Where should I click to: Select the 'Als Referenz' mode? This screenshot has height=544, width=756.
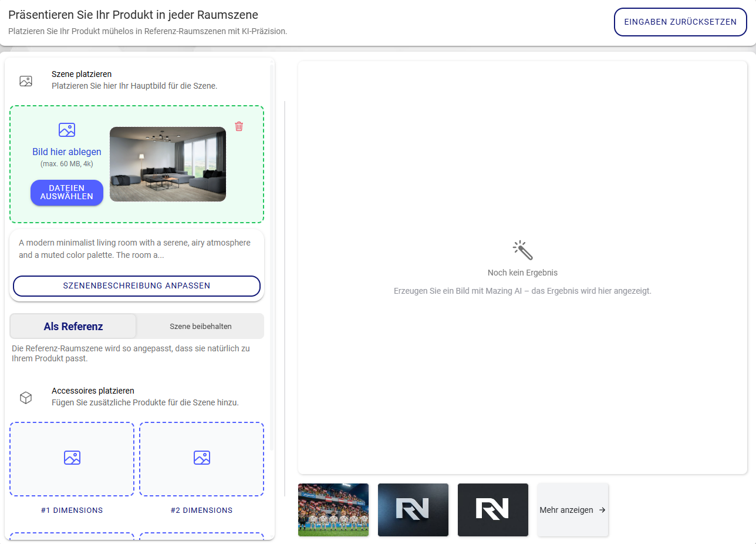tap(73, 326)
